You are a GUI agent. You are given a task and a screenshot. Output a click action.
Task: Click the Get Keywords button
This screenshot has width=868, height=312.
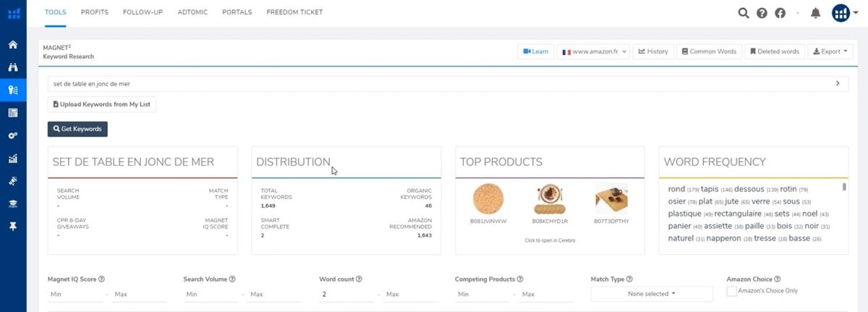tap(77, 129)
